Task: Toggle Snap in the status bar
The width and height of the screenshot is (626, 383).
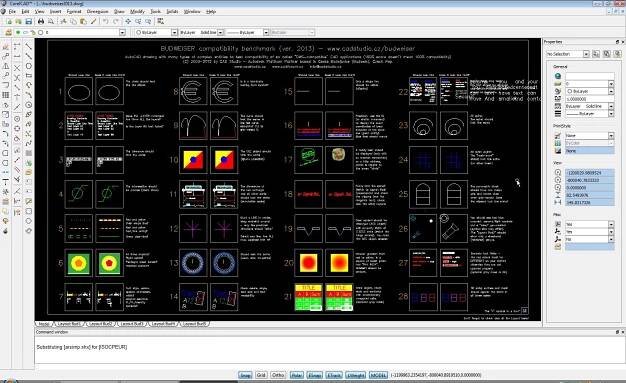Action: [x=245, y=375]
